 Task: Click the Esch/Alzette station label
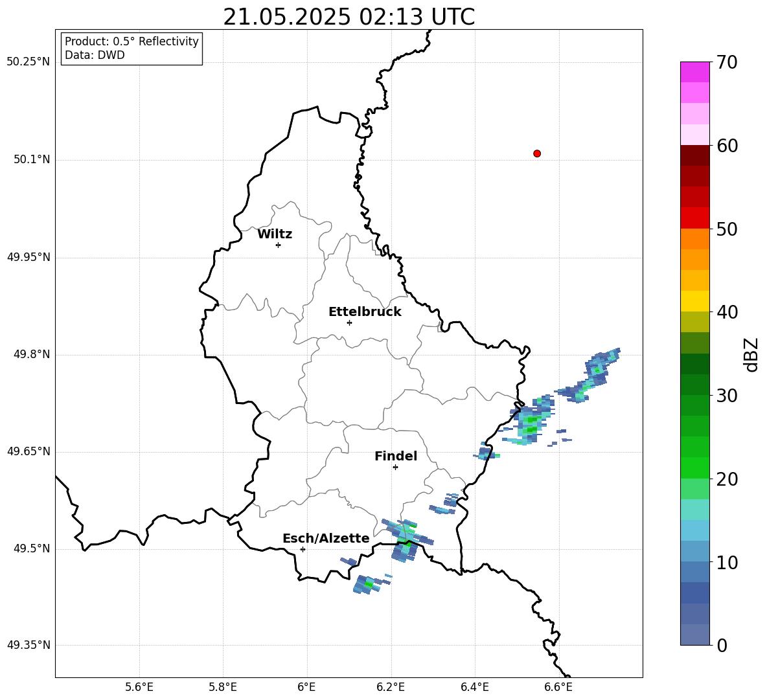pos(326,538)
